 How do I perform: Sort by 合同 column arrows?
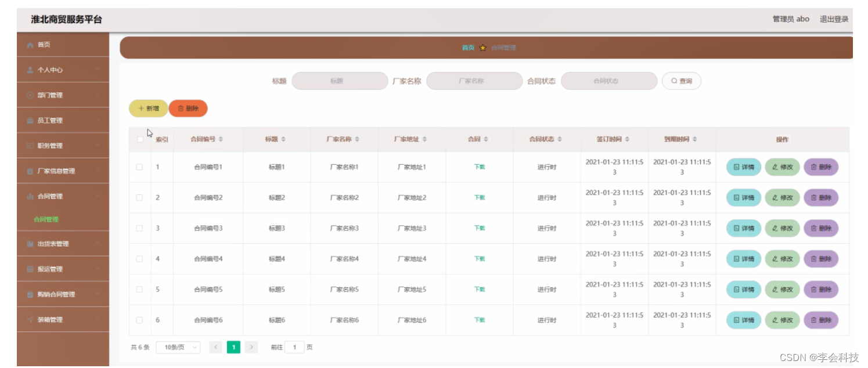pos(486,139)
